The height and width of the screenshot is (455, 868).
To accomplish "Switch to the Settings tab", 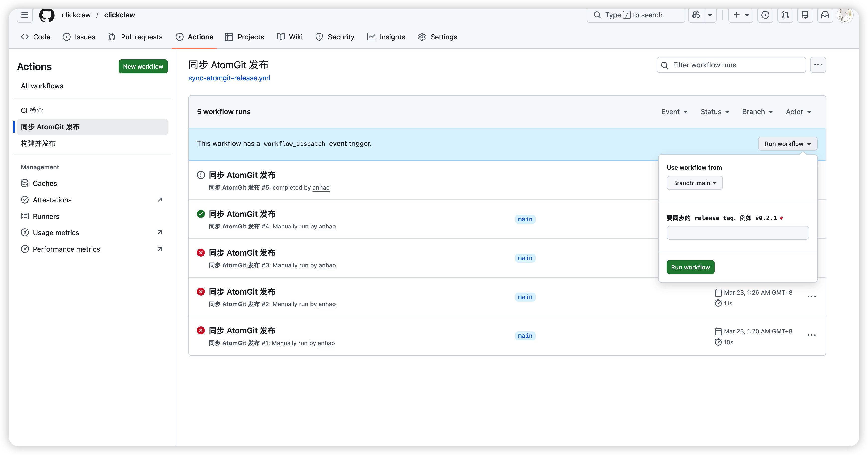I will coord(438,37).
